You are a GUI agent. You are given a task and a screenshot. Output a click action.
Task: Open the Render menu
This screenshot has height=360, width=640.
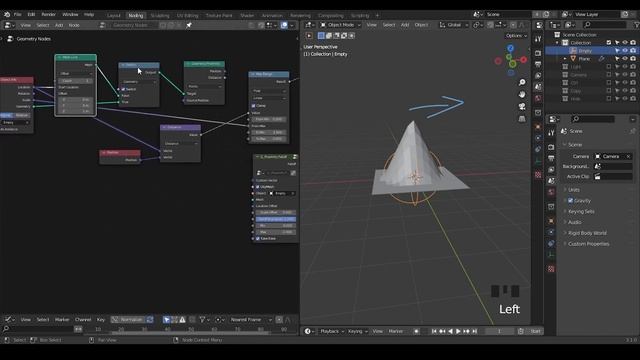[x=49, y=14]
